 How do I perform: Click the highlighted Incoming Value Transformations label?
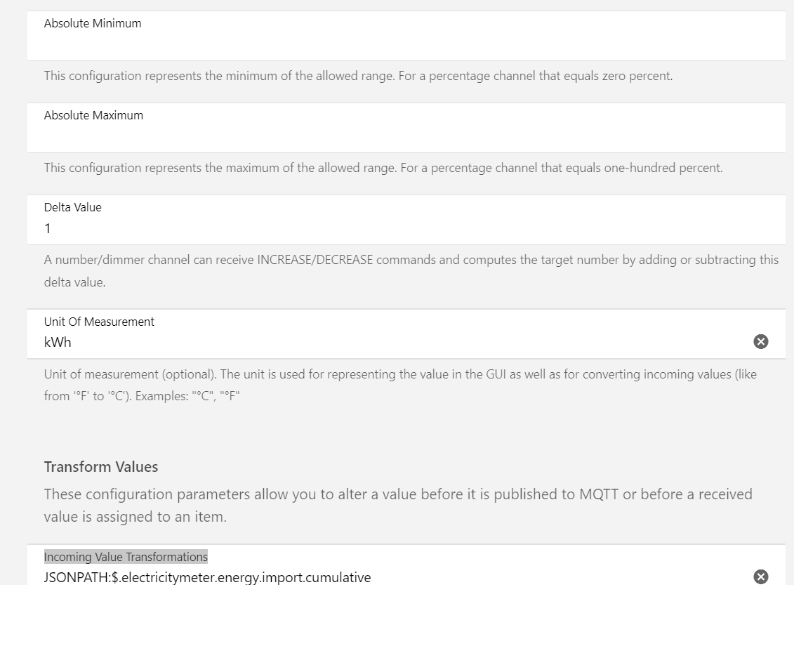click(x=126, y=557)
